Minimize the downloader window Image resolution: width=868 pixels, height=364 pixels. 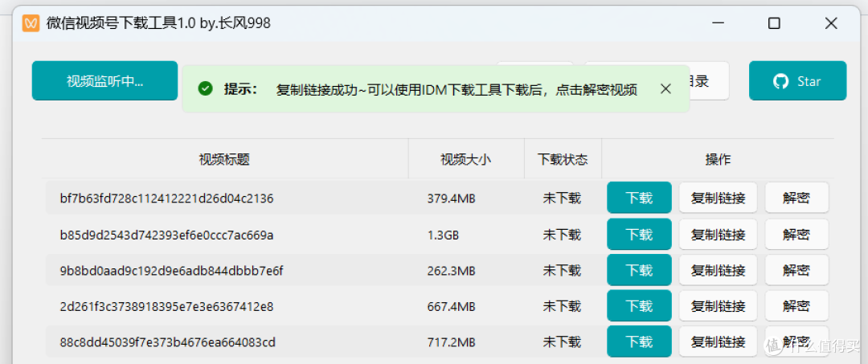pyautogui.click(x=718, y=23)
